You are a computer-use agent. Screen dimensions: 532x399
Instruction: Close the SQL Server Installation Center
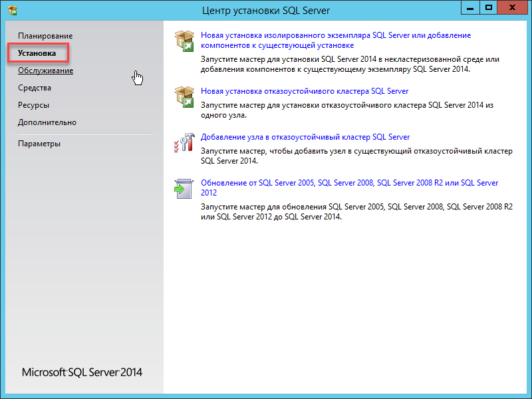(514, 8)
